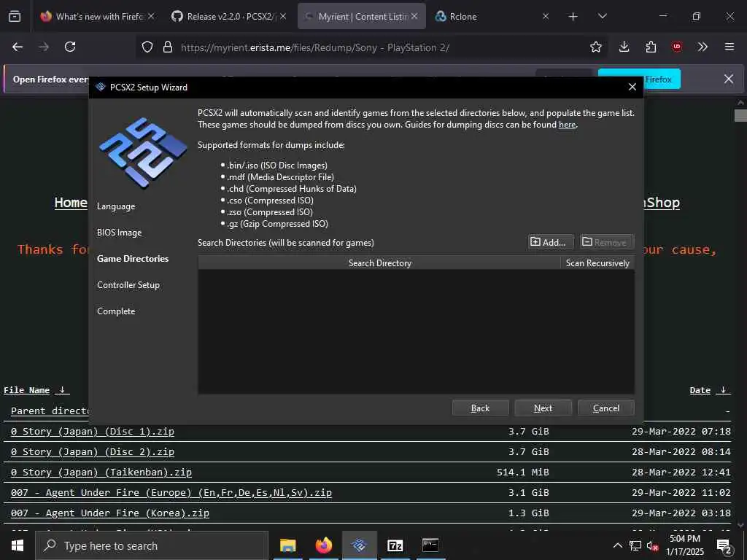Click the Firefox page vertical scrollbar thumb
The height and width of the screenshot is (560, 747).
[x=740, y=115]
